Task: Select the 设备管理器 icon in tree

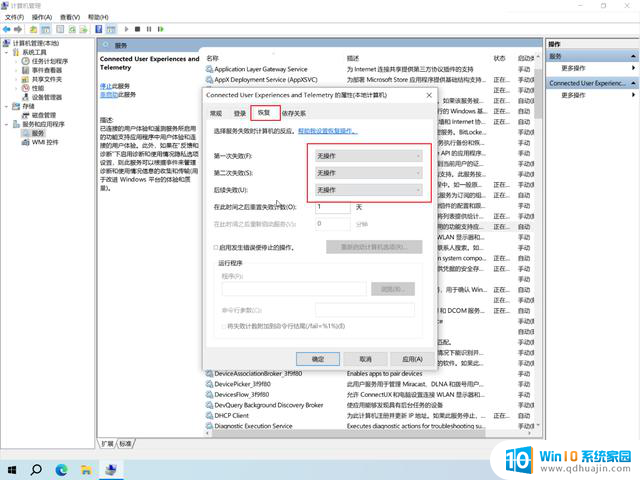Action: pos(25,97)
